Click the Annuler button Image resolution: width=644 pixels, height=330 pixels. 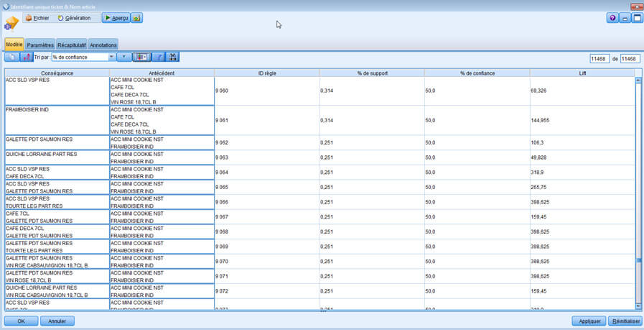57,321
